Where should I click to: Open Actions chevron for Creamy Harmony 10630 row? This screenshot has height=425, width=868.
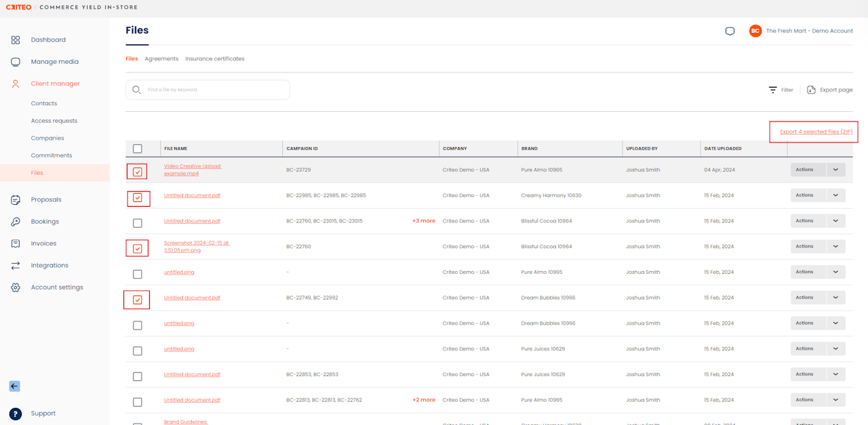coord(835,195)
